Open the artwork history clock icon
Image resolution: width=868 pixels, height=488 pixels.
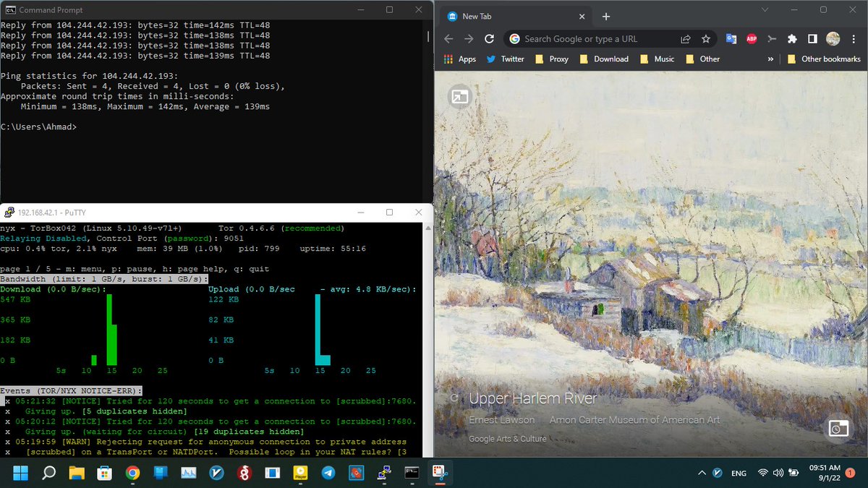[838, 428]
